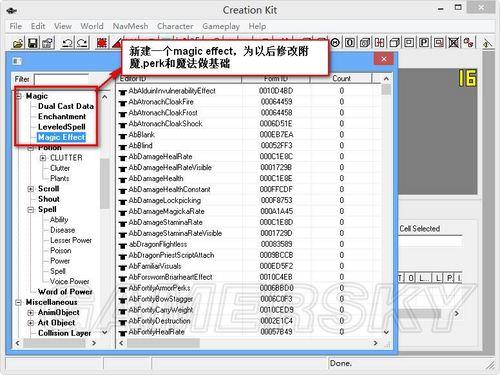Click the boxed letter O toolbar icon
This screenshot has width=500, height=375.
click(x=350, y=42)
